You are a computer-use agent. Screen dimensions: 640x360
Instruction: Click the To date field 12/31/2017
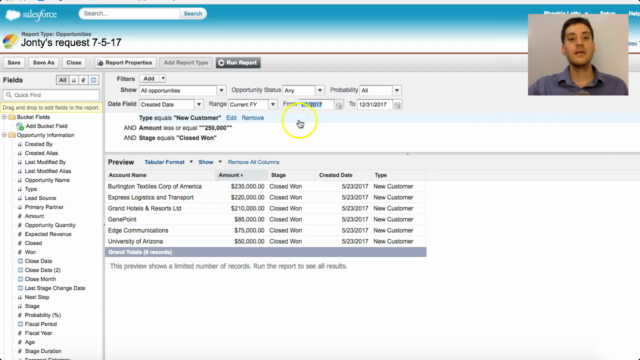point(375,104)
